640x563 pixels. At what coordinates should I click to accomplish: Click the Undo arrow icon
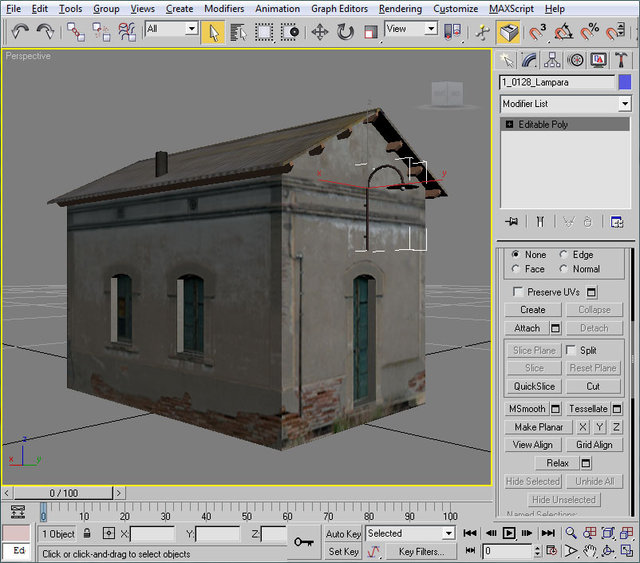pyautogui.click(x=20, y=32)
